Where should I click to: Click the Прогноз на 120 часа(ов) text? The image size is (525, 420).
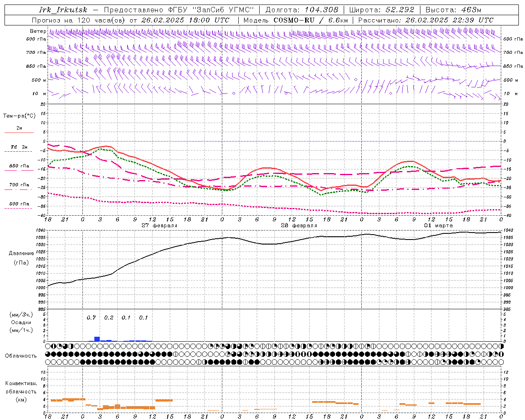[x=79, y=20]
